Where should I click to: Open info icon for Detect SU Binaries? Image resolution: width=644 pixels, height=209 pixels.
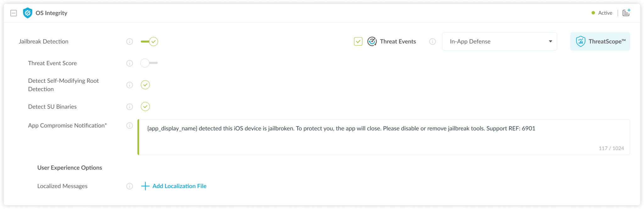click(130, 107)
